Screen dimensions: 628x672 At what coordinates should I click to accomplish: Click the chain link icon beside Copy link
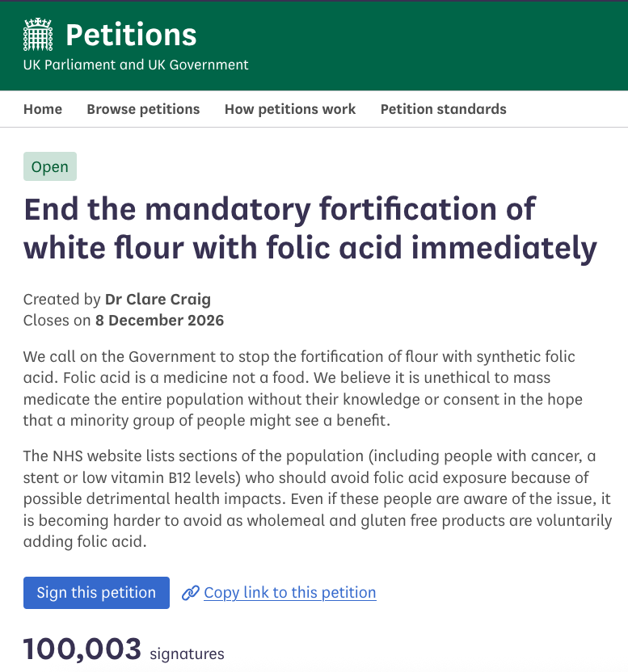pos(191,593)
